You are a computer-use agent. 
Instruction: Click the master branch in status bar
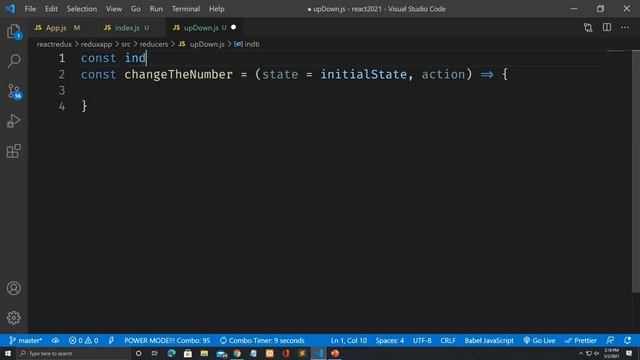(x=26, y=340)
